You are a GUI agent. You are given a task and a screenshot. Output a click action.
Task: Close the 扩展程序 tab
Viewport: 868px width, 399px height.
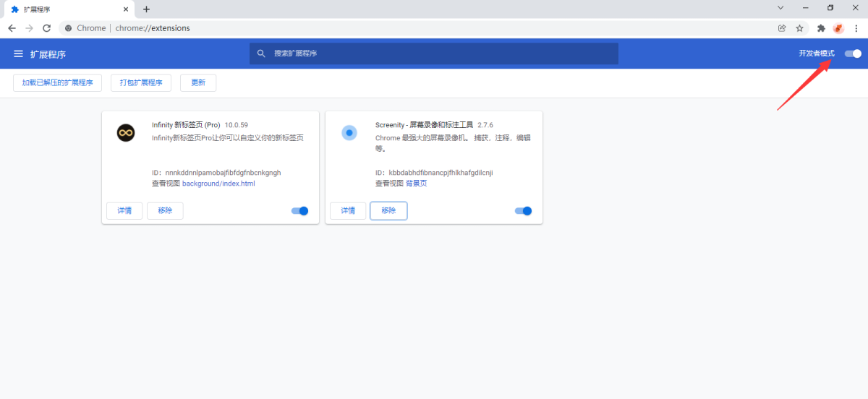pyautogui.click(x=126, y=9)
